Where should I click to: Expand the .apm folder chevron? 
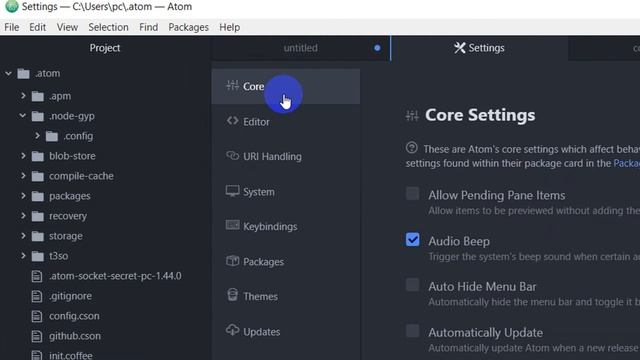[x=23, y=96]
